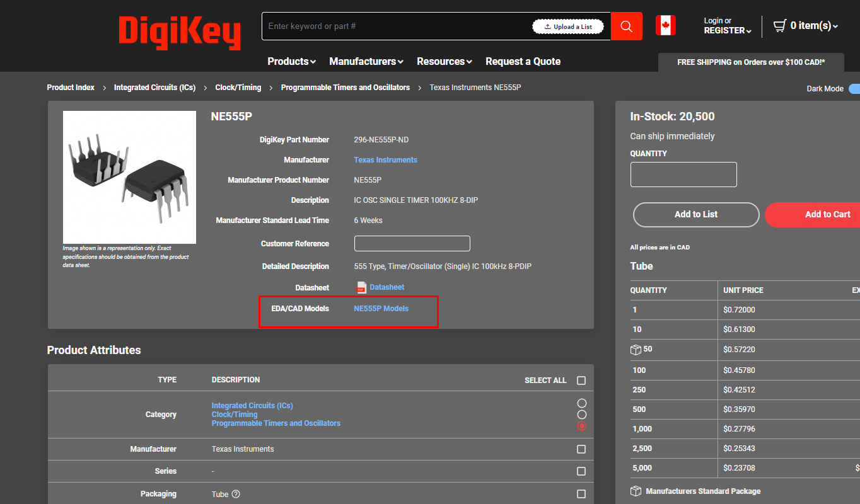Open Clock/Timing breadcrumb link
860x504 pixels.
238,88
